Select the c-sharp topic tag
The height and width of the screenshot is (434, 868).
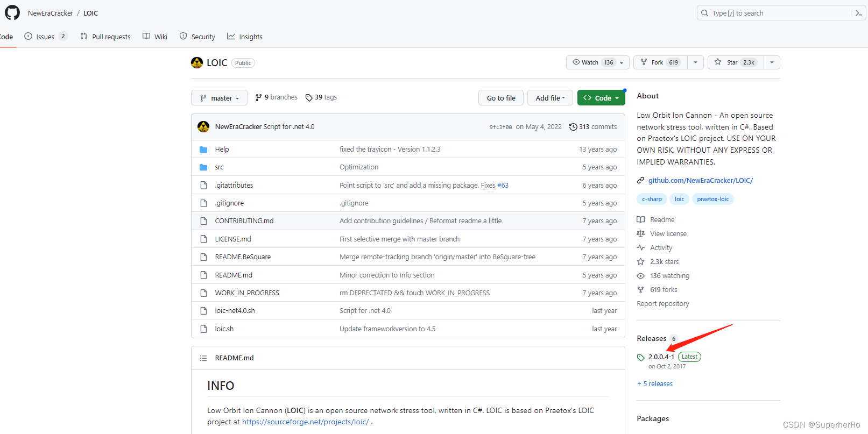point(652,199)
